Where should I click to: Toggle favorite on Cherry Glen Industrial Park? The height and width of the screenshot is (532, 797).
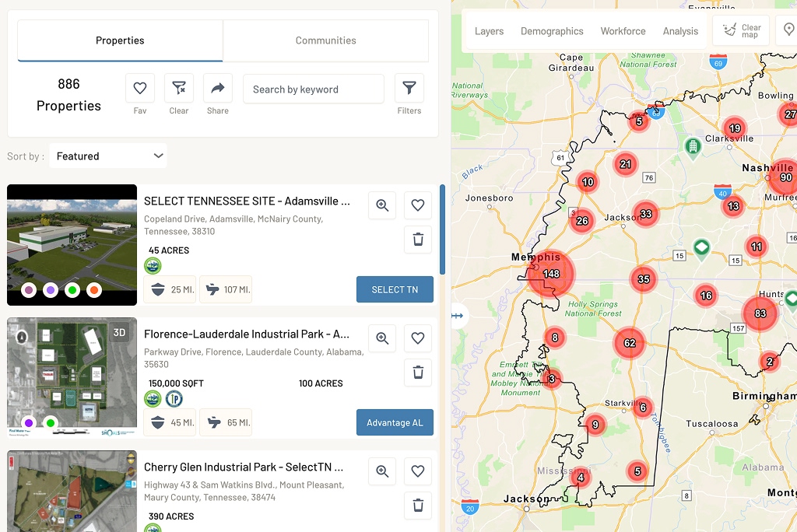(x=418, y=471)
